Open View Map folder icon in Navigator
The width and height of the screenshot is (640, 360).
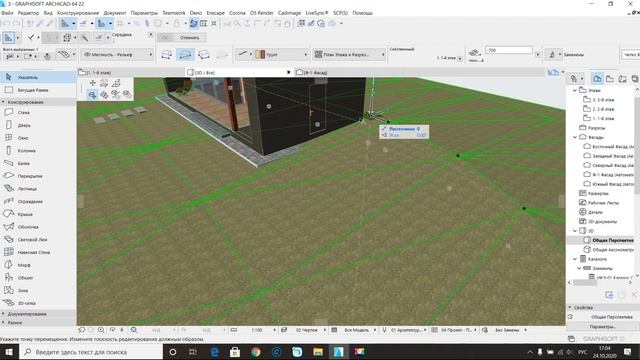pyautogui.click(x=610, y=79)
